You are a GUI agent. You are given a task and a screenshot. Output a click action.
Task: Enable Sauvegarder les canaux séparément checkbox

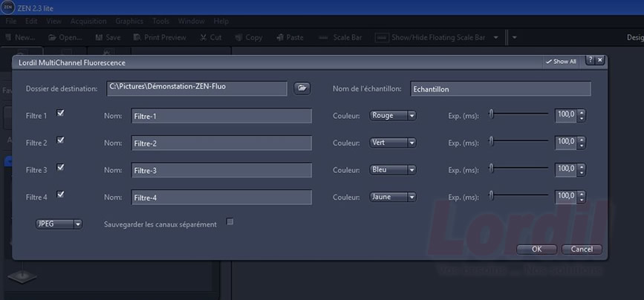pyautogui.click(x=230, y=221)
